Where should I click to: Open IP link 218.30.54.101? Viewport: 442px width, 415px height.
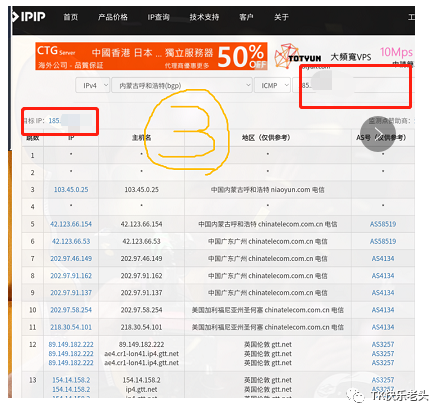(x=71, y=327)
